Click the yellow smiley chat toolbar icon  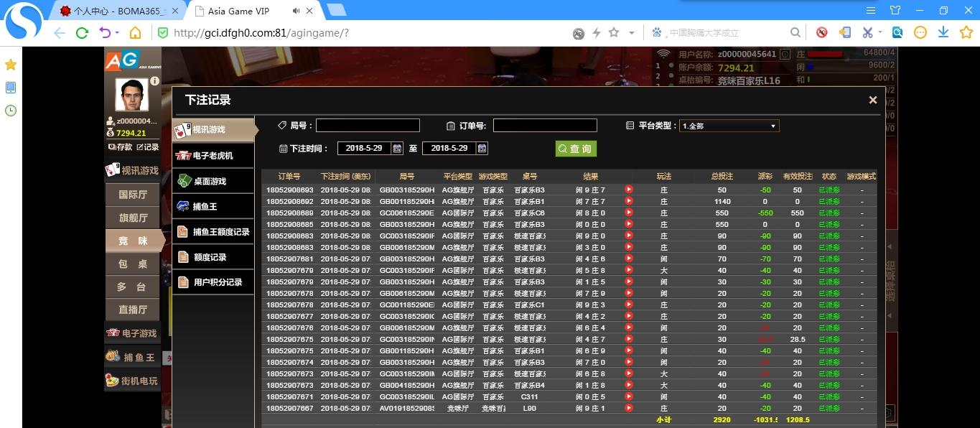(920, 32)
